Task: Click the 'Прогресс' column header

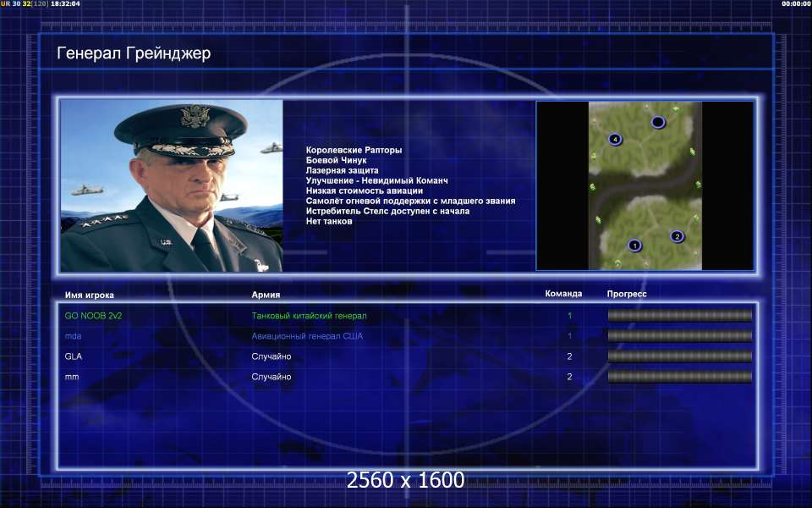Action: click(x=627, y=294)
